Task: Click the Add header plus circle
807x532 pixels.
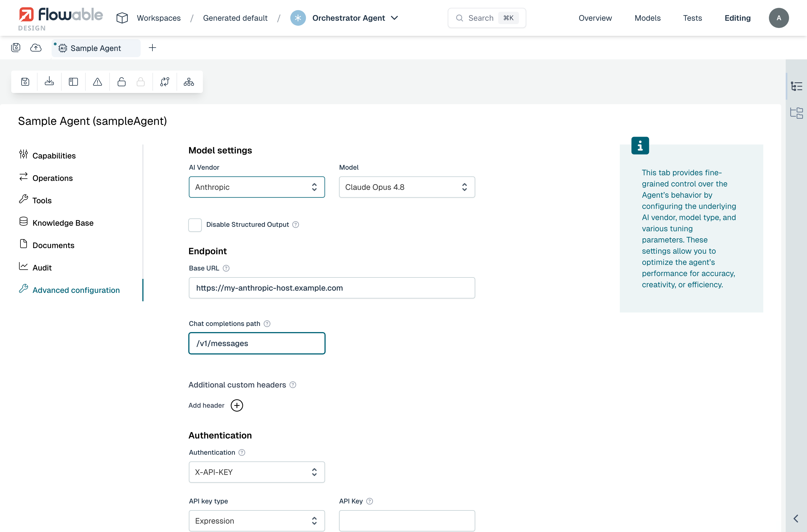Action: pyautogui.click(x=236, y=405)
